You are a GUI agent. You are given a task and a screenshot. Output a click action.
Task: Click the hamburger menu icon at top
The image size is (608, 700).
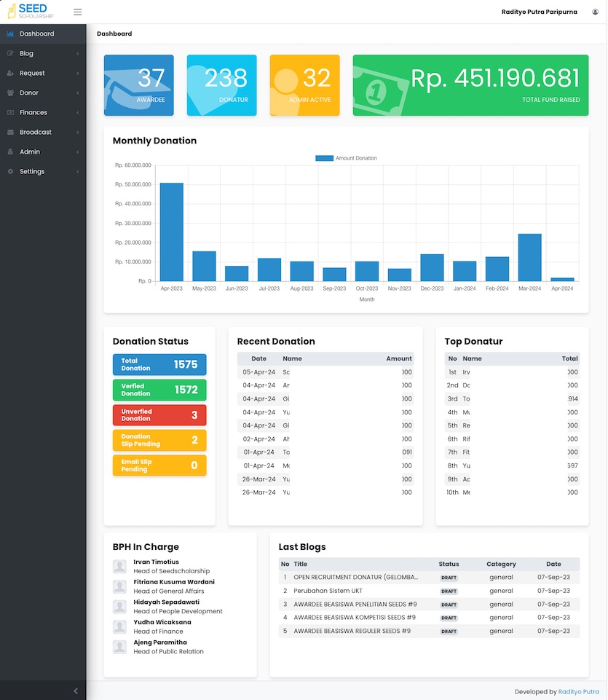point(77,12)
